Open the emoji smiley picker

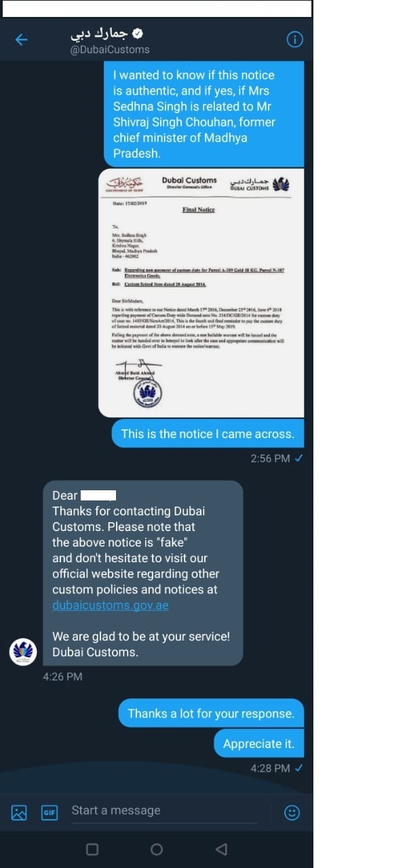point(292,812)
